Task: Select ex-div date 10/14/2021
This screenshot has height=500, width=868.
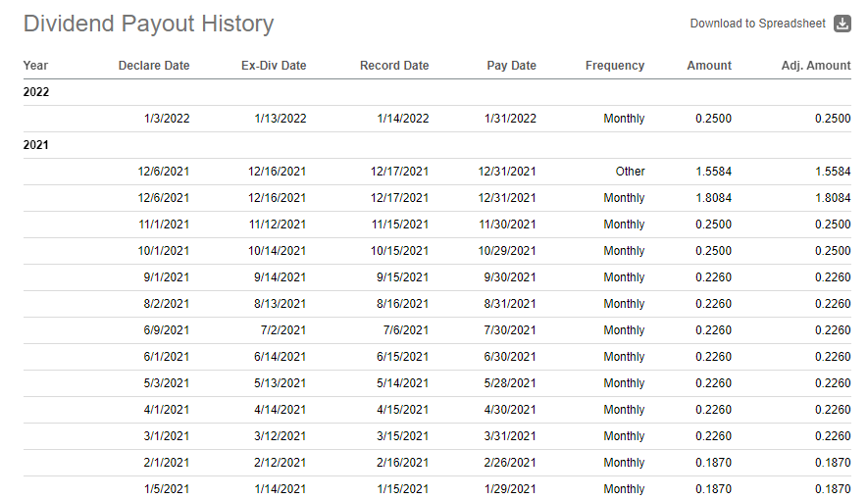Action: point(277,251)
